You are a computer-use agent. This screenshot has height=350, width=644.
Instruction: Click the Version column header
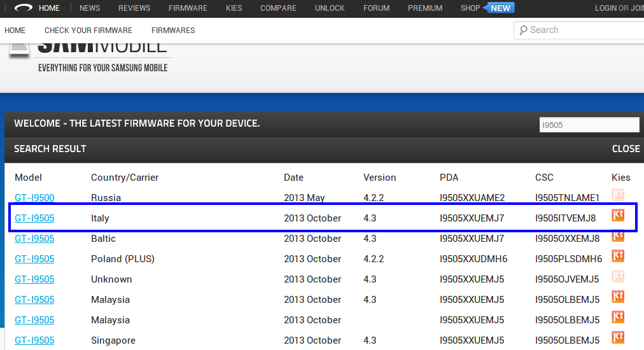(379, 178)
